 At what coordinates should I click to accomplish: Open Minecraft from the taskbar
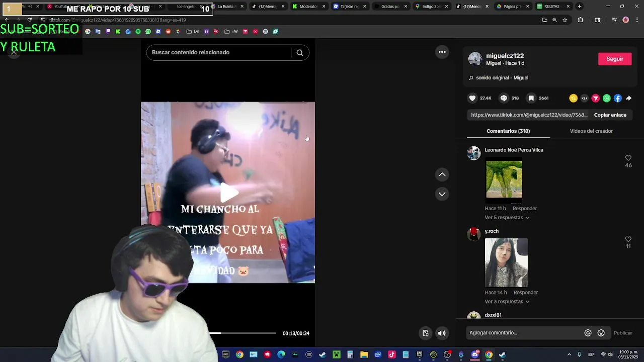coord(337,354)
